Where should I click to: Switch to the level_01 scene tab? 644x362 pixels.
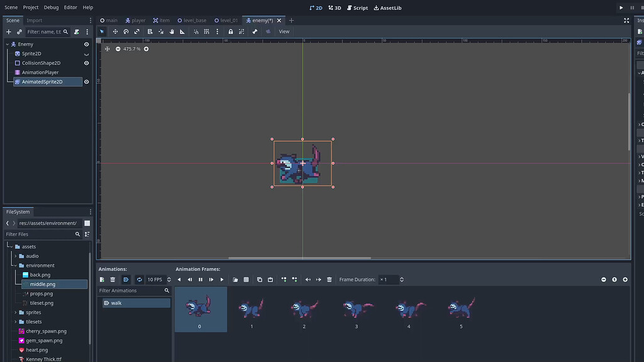tap(226, 19)
